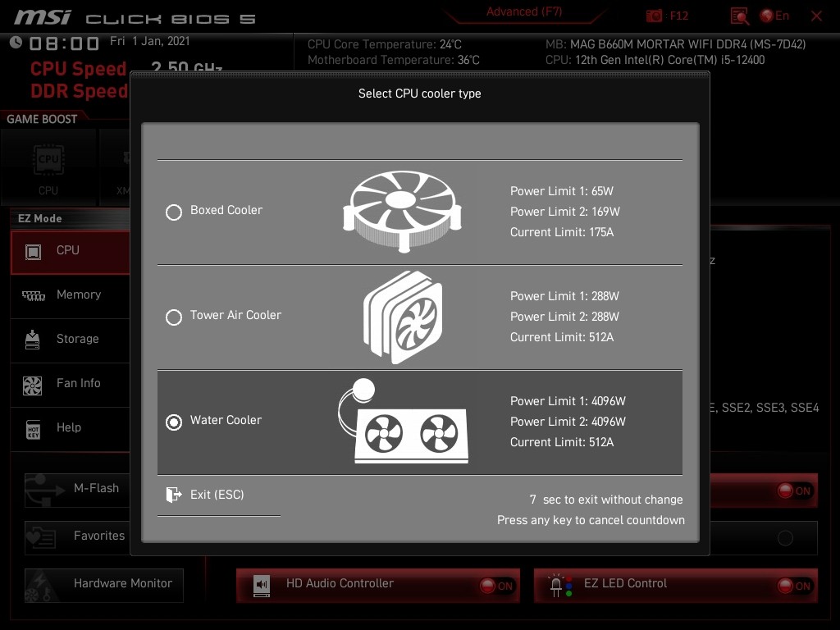Open the Storage section in the sidebar

(x=71, y=340)
